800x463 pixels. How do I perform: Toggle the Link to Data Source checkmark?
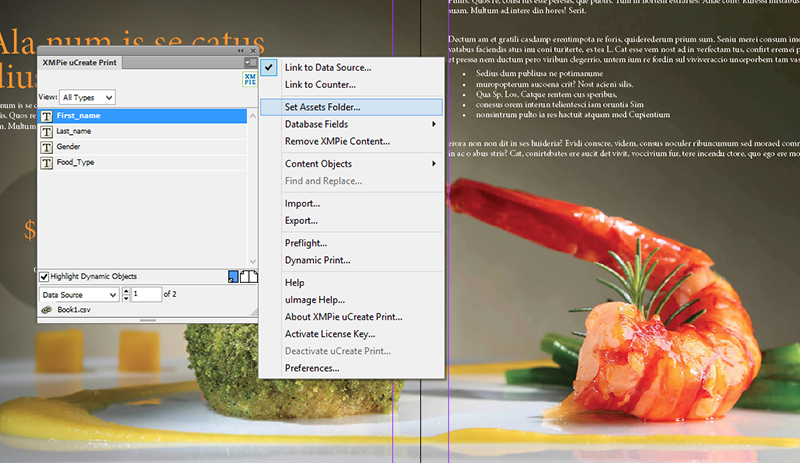click(x=268, y=67)
